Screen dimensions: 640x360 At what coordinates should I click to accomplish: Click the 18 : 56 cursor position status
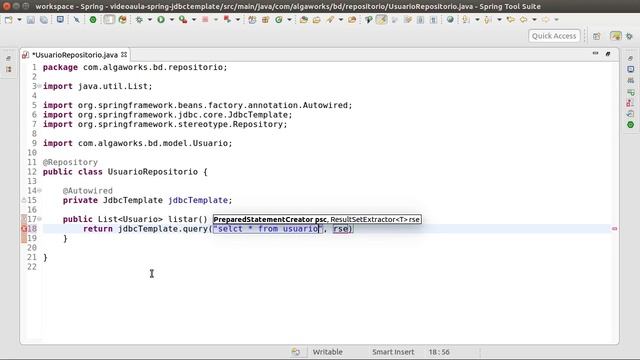coord(439,352)
